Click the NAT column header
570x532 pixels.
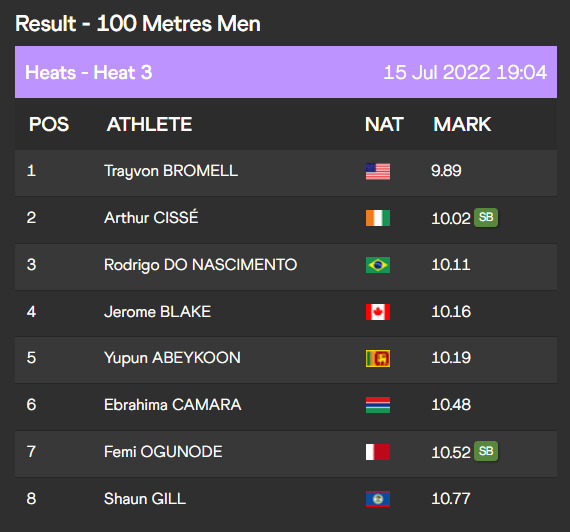(x=384, y=124)
